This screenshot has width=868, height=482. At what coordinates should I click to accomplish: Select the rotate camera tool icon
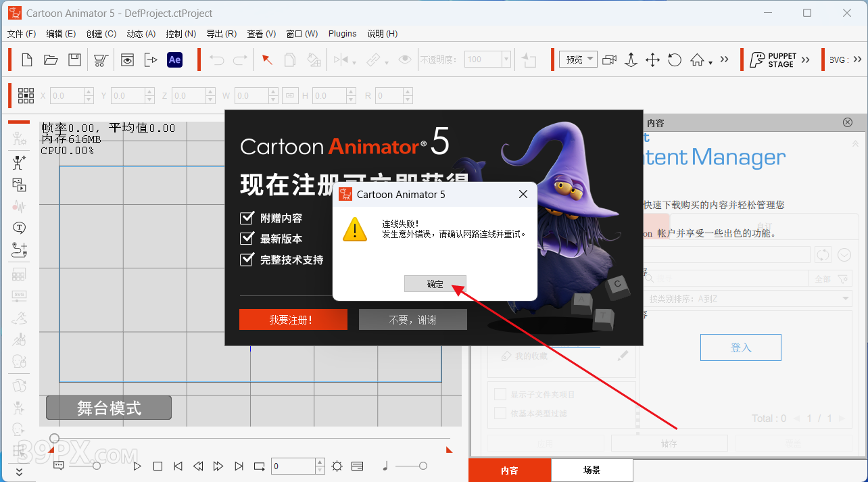(674, 59)
